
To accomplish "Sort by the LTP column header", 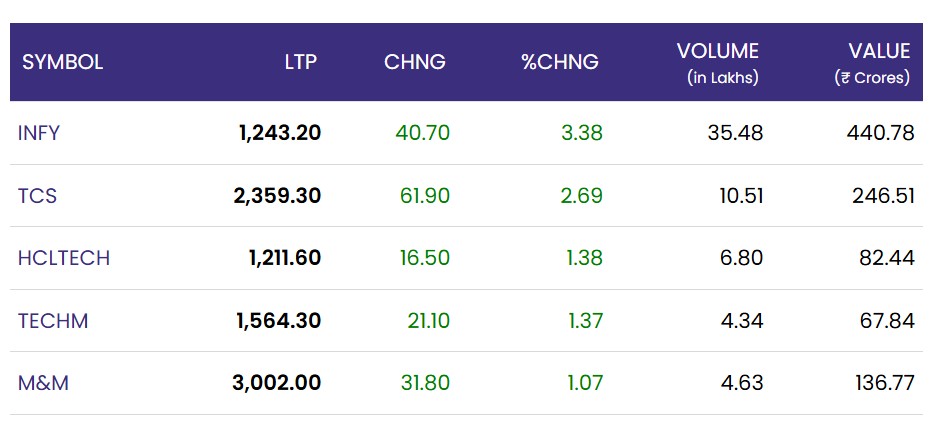I will click(x=300, y=62).
